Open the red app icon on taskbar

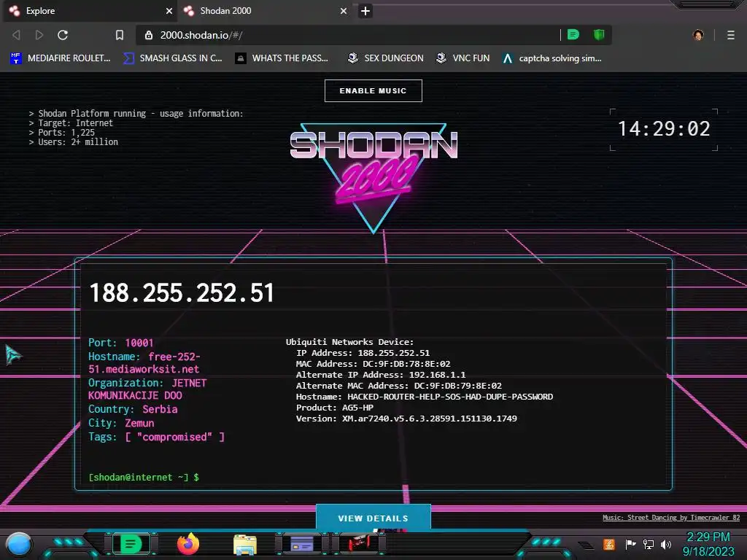(x=359, y=542)
